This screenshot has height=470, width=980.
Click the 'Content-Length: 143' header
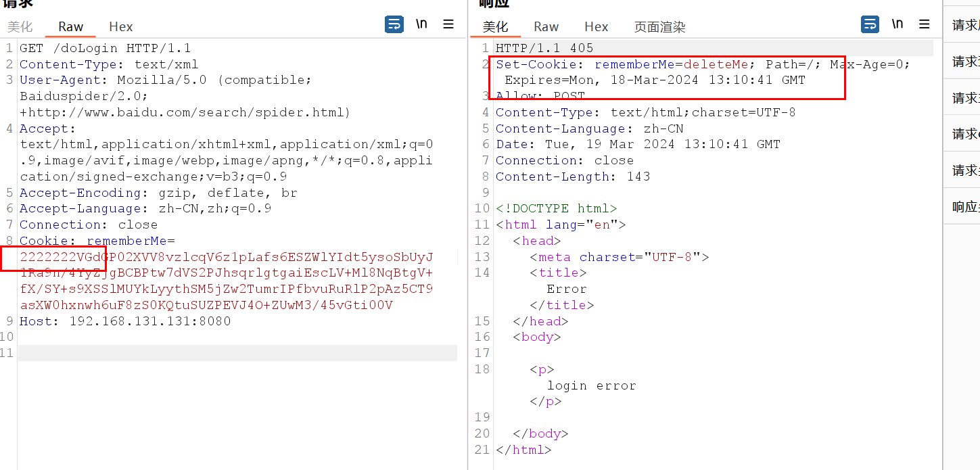coord(573,177)
